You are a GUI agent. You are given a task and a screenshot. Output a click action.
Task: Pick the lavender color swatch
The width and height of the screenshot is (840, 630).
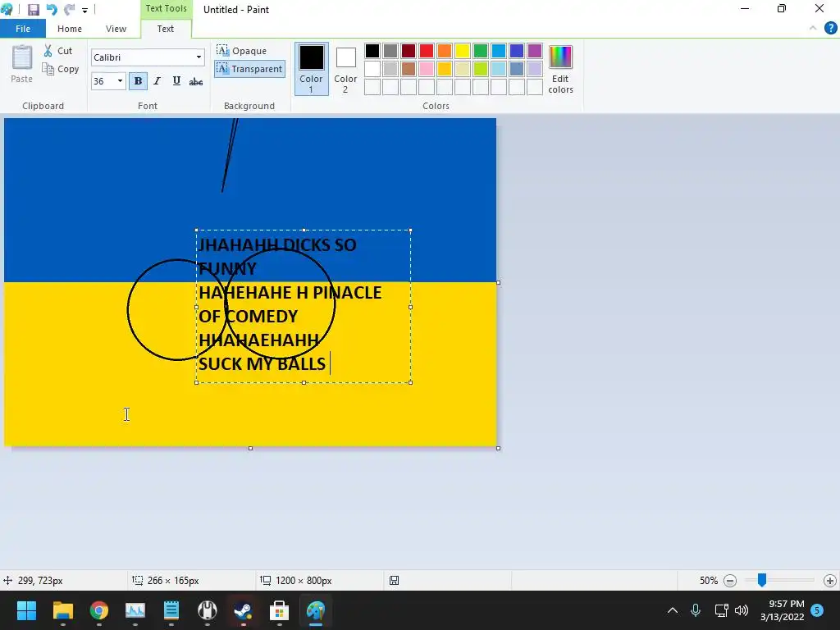(535, 69)
